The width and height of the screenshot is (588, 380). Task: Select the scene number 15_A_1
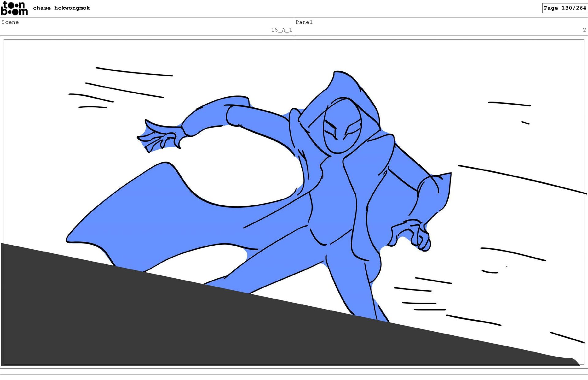click(x=281, y=30)
